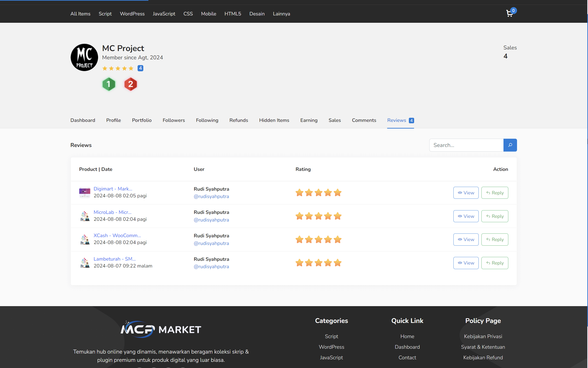Click the red level 2 badge

(x=130, y=84)
